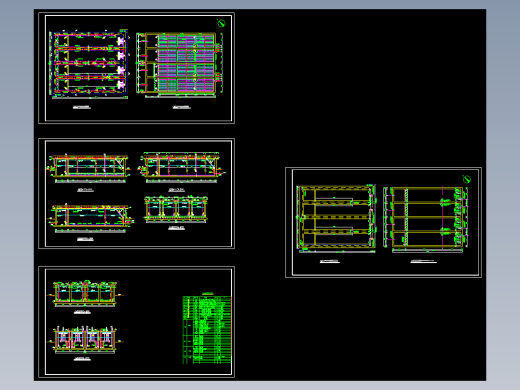Click the title label under right sheet's left plan
520x390 pixels.
(330, 261)
